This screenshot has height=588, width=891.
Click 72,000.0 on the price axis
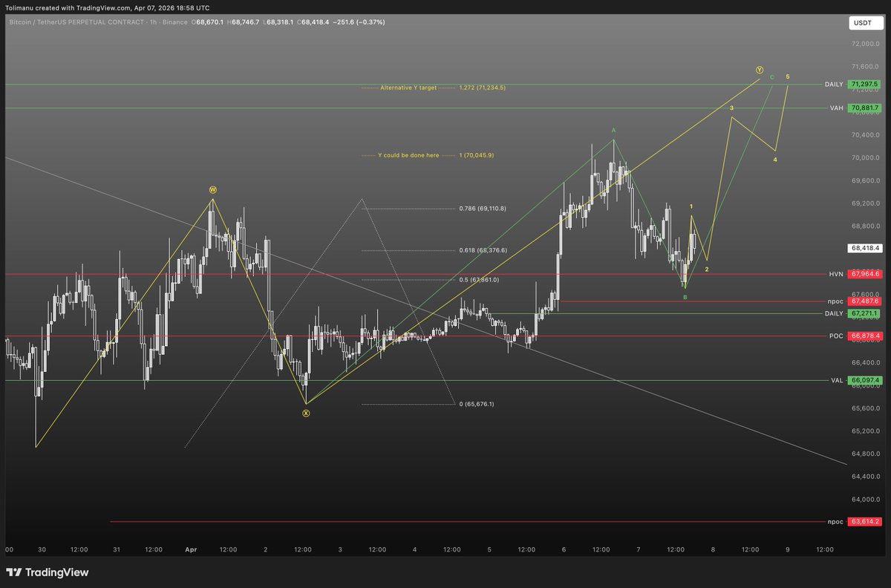click(865, 45)
